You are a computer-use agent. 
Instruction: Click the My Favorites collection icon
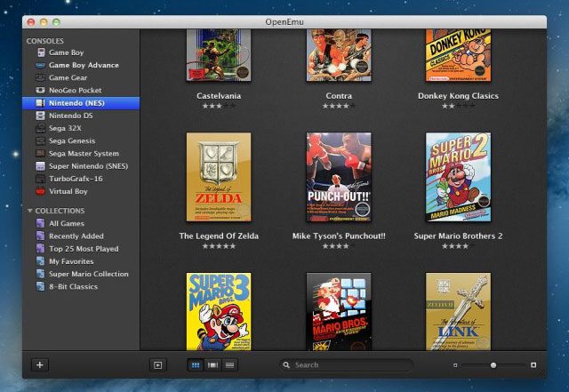[x=41, y=261]
